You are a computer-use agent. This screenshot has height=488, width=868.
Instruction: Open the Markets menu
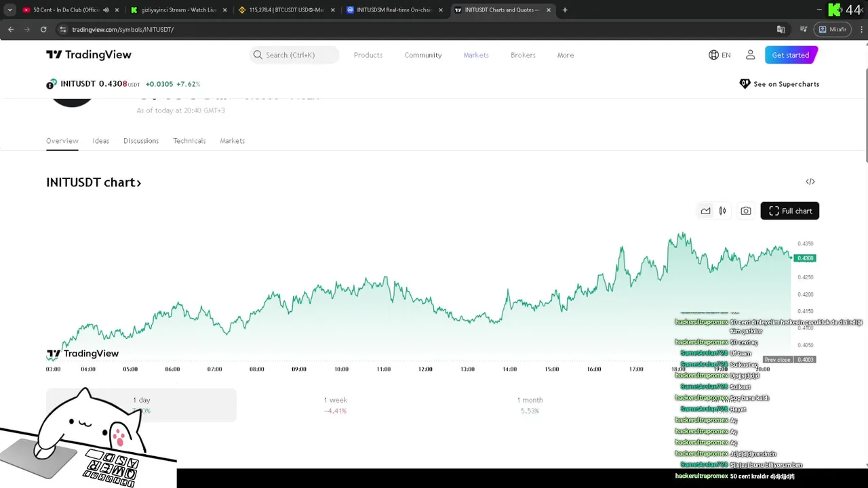point(476,55)
